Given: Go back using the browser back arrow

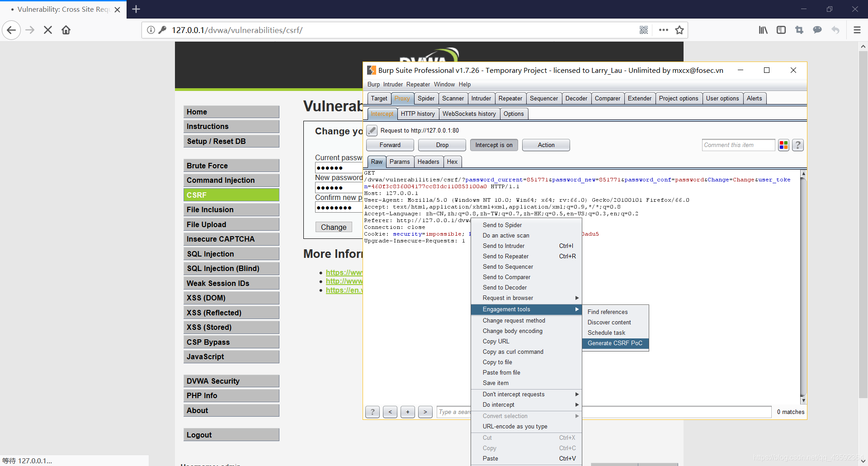Looking at the screenshot, I should coord(11,30).
